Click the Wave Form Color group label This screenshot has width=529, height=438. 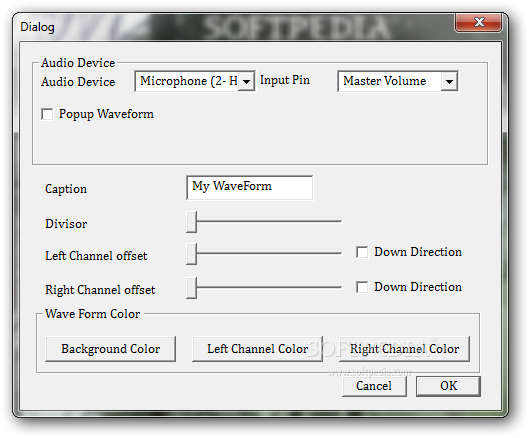point(92,314)
